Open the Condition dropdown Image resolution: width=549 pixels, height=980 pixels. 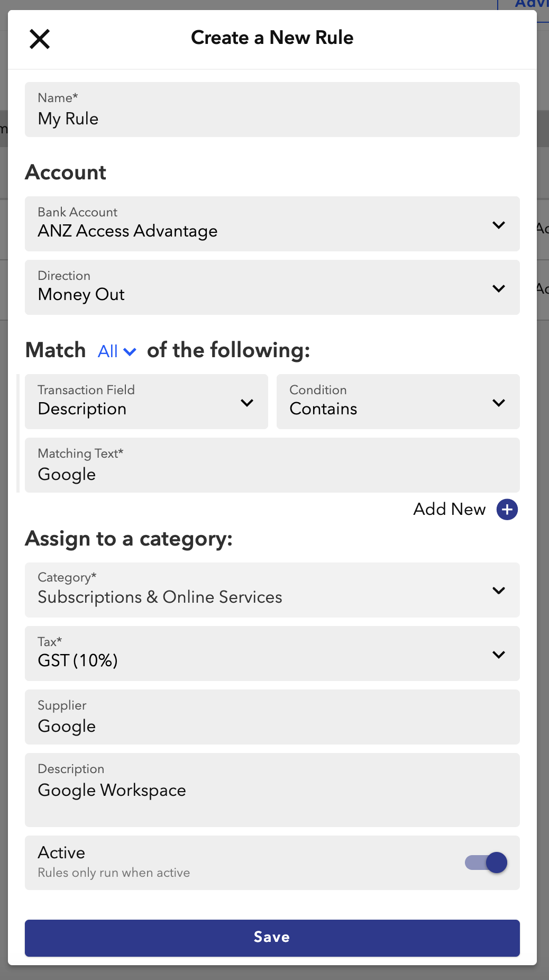pyautogui.click(x=398, y=402)
